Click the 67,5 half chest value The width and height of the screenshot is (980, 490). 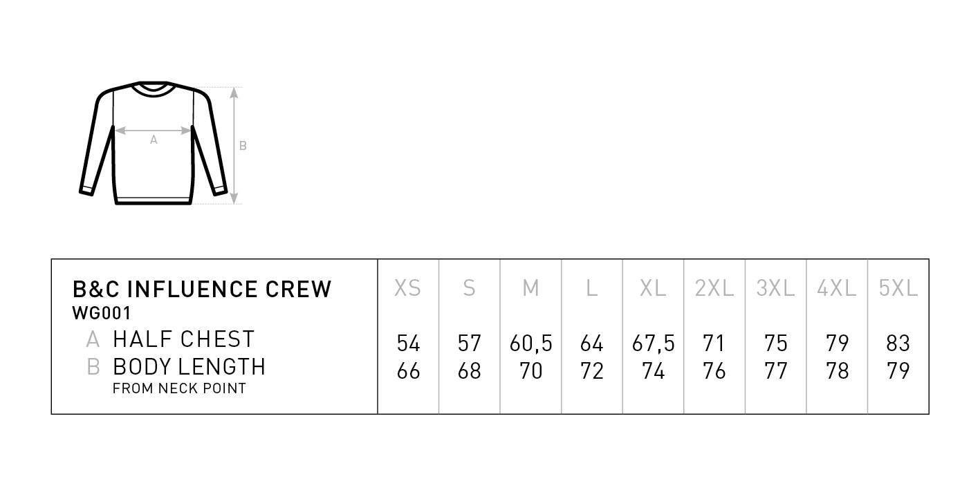pyautogui.click(x=653, y=343)
